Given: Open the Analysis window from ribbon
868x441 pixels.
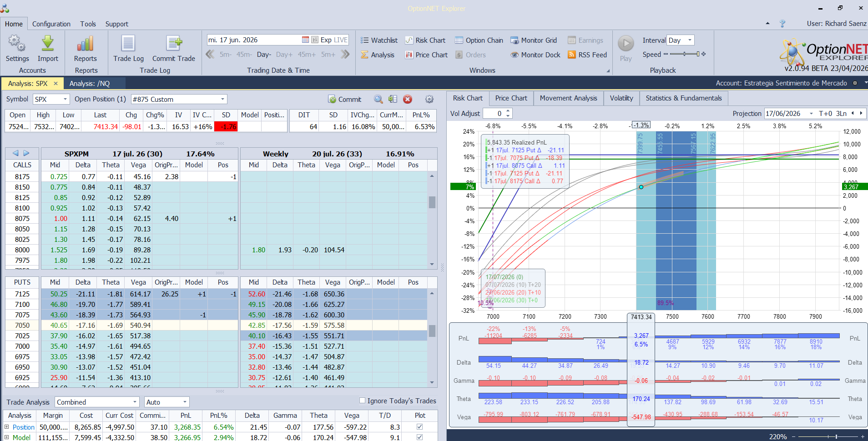Looking at the screenshot, I should 378,55.
